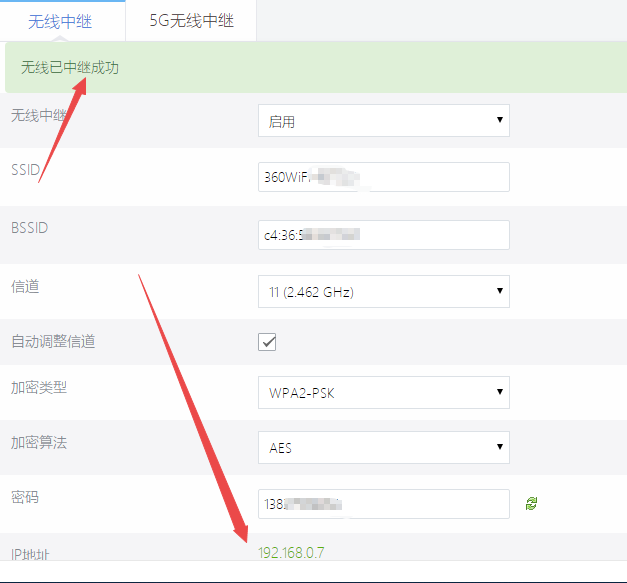Click the 自动调整信道 label text
Viewport: 627px width, 583px height.
53,341
